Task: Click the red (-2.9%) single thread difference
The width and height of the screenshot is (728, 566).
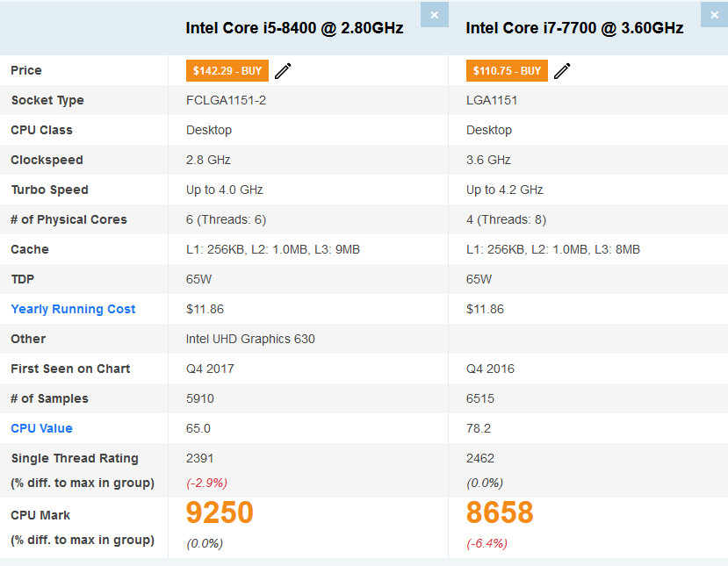Action: tap(206, 483)
